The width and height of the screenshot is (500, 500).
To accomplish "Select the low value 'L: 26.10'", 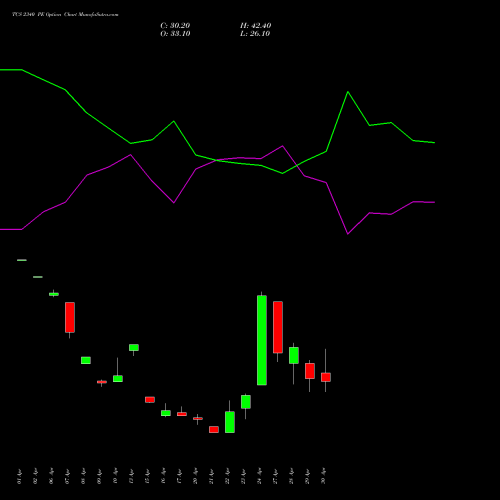I will click(x=255, y=34).
